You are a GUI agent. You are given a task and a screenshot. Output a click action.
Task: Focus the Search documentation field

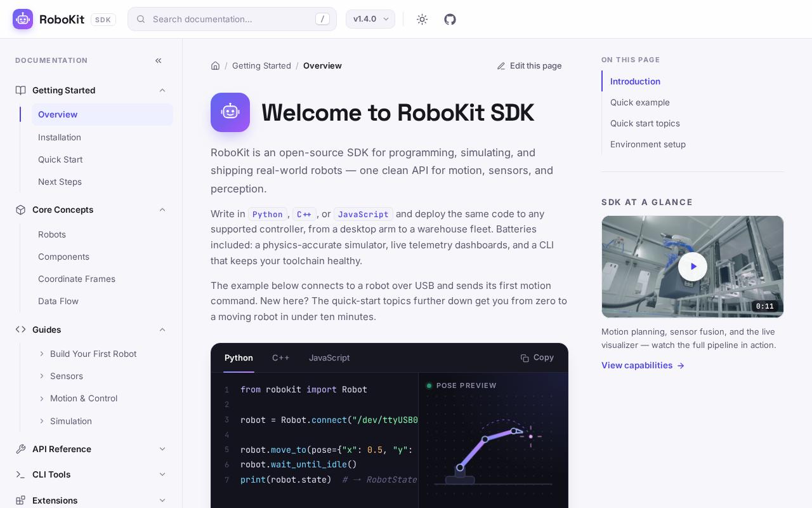[232, 19]
